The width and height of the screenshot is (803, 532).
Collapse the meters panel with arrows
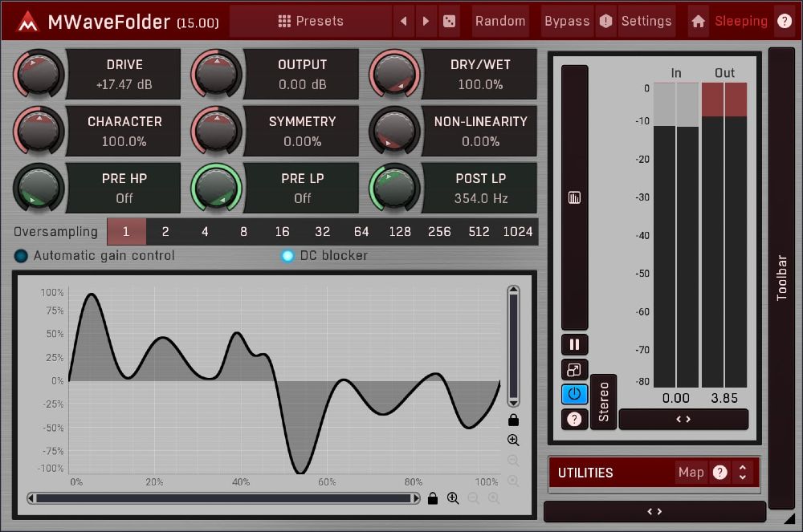tap(683, 419)
